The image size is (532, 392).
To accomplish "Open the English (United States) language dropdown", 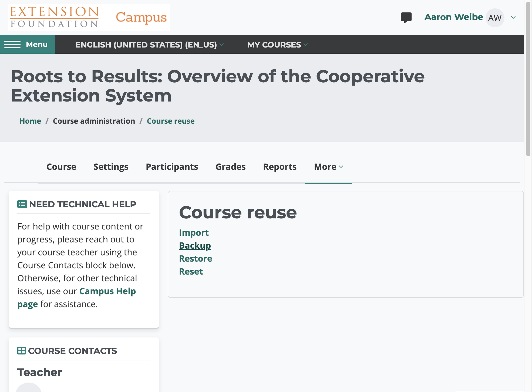I will pos(150,45).
